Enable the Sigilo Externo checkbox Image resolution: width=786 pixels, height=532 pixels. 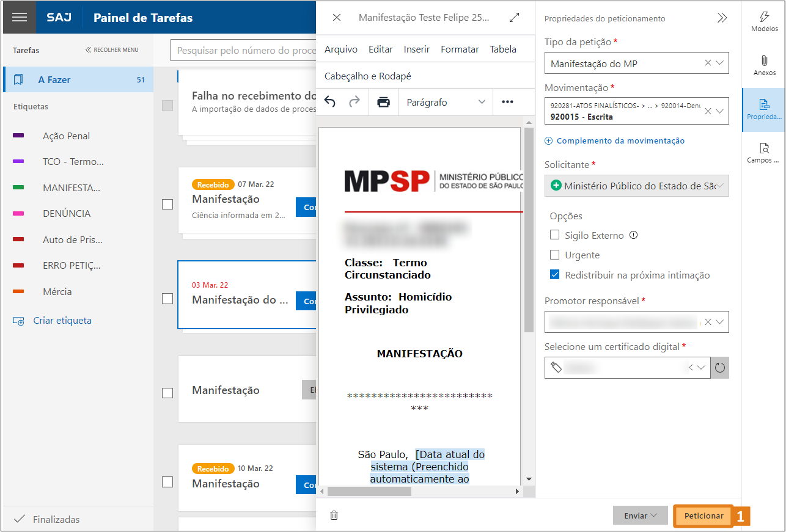coord(555,235)
